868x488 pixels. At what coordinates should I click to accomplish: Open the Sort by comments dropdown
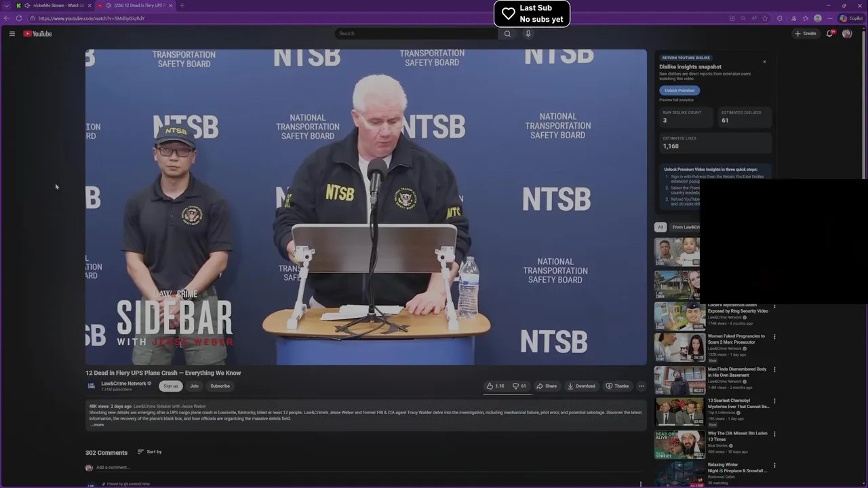click(149, 451)
